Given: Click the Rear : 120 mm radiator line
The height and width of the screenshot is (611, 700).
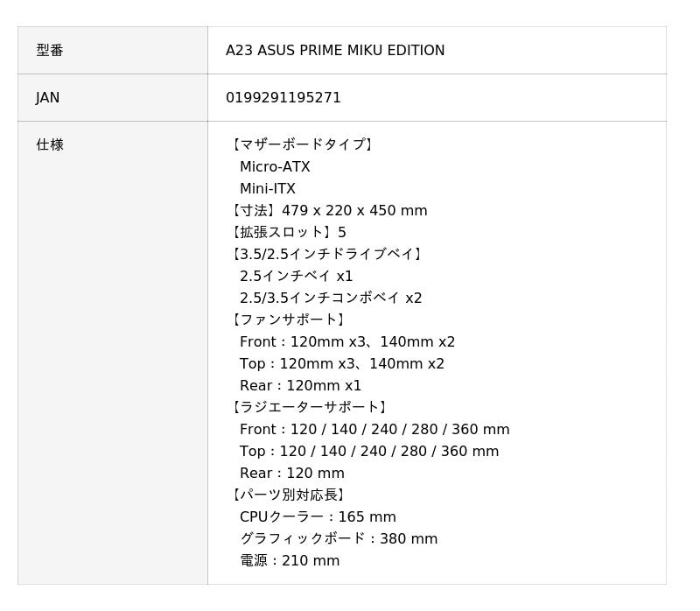Looking at the screenshot, I should pyautogui.click(x=292, y=474).
